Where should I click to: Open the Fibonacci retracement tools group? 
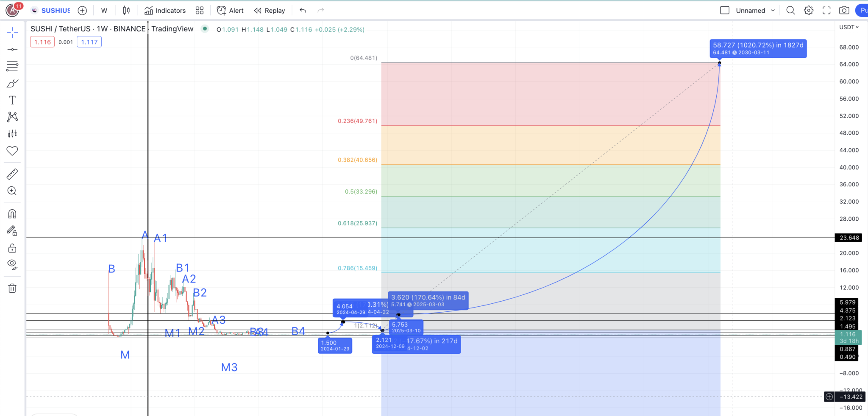(x=12, y=66)
